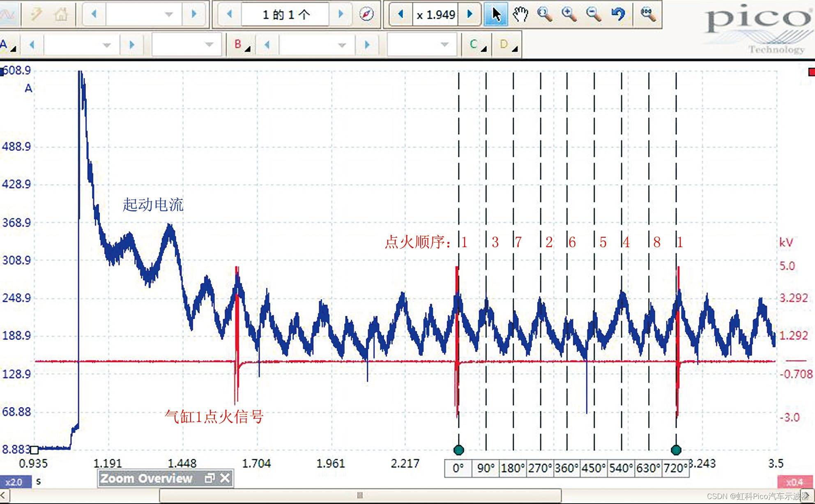
Task: Increase the x 1.949 zoom factor
Action: (x=470, y=15)
